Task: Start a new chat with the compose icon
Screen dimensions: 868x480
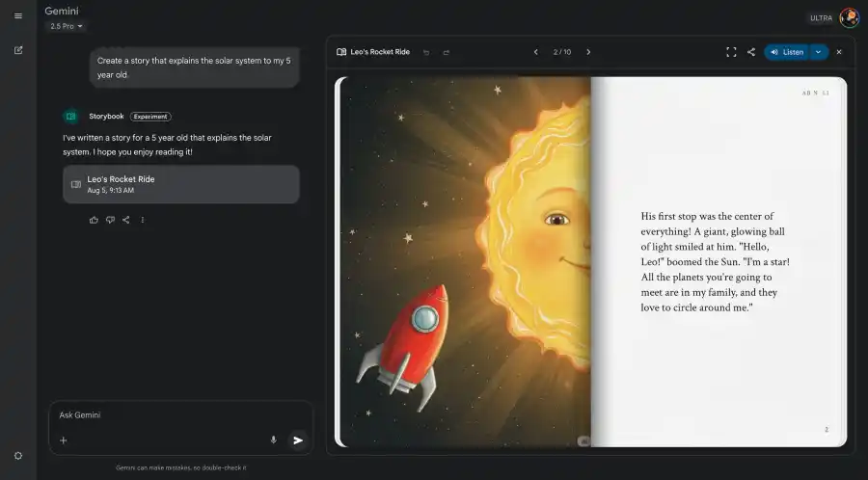Action: pos(18,50)
